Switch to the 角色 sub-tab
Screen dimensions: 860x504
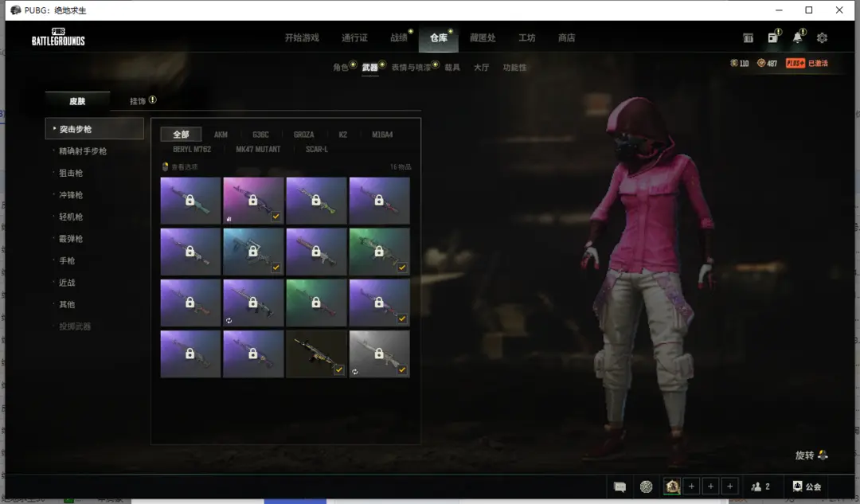click(341, 68)
